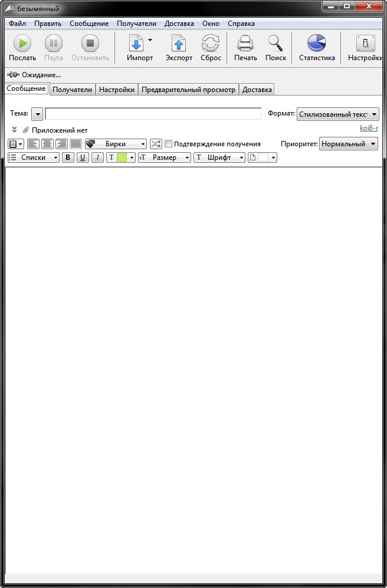Click the Сброс (Reset) icon
387x588 pixels.
(x=211, y=44)
